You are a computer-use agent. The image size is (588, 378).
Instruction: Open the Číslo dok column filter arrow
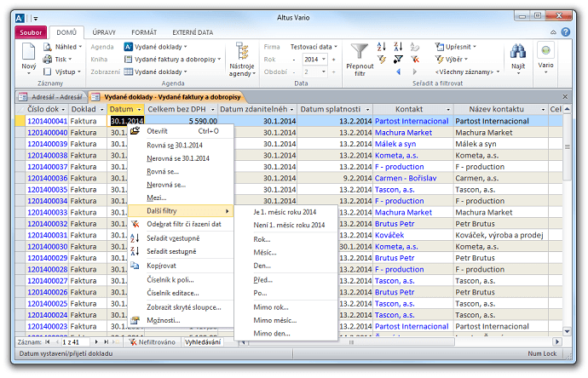pos(63,109)
